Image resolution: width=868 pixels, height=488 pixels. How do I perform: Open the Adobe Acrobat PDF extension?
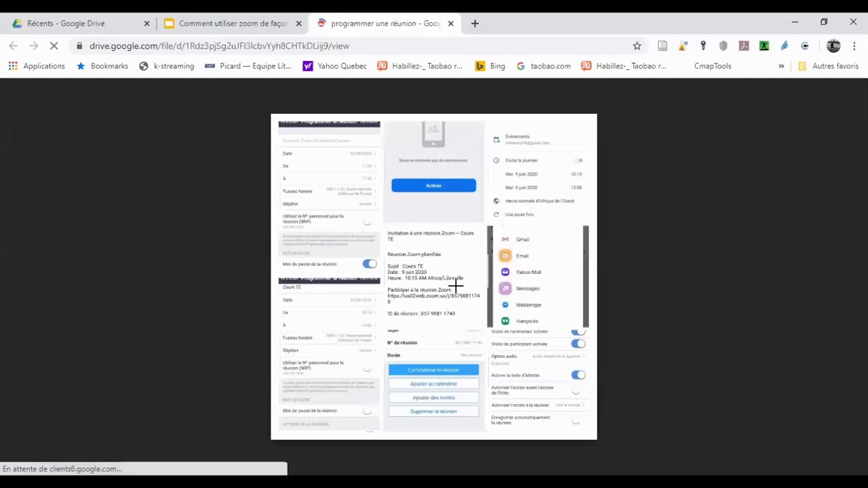coord(744,45)
